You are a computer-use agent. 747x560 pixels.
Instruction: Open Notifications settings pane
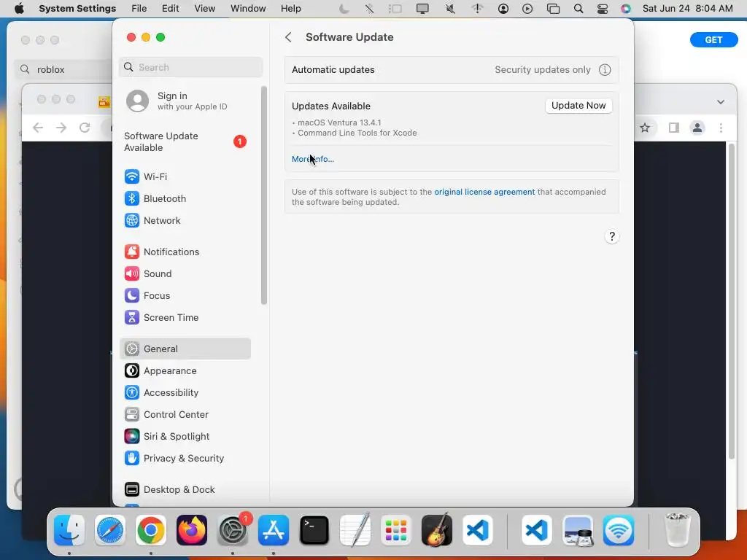tap(185, 252)
